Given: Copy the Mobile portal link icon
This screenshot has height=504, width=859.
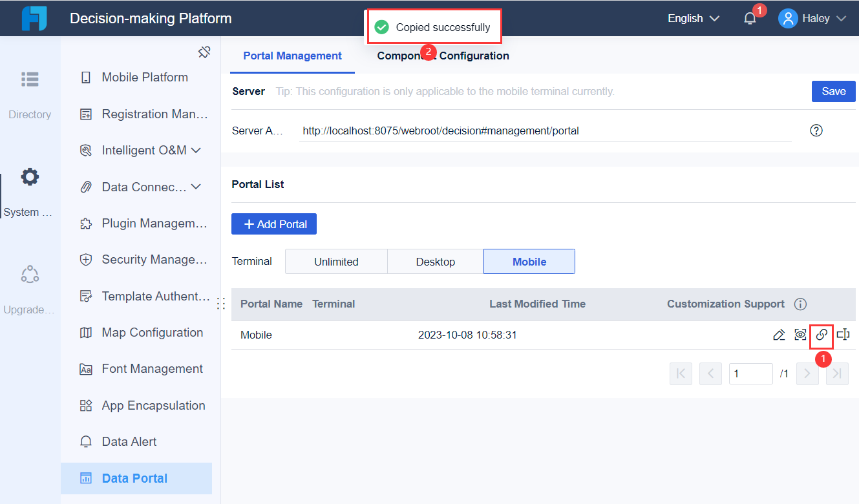Looking at the screenshot, I should [x=822, y=335].
